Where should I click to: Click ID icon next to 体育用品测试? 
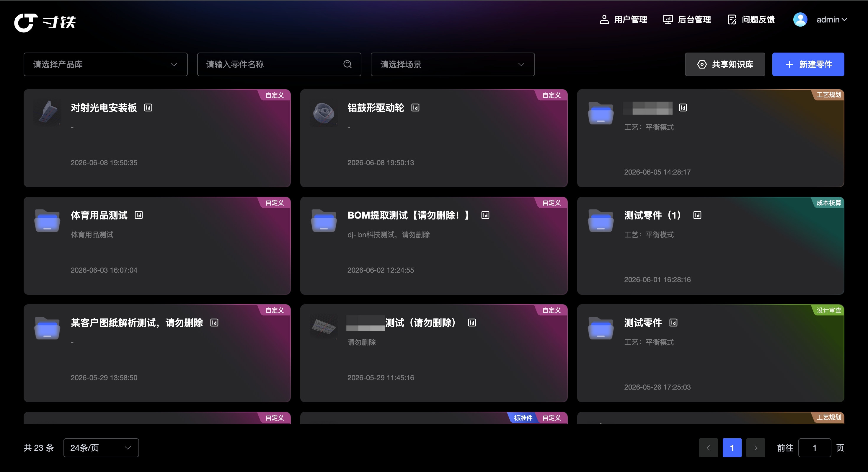[139, 215]
